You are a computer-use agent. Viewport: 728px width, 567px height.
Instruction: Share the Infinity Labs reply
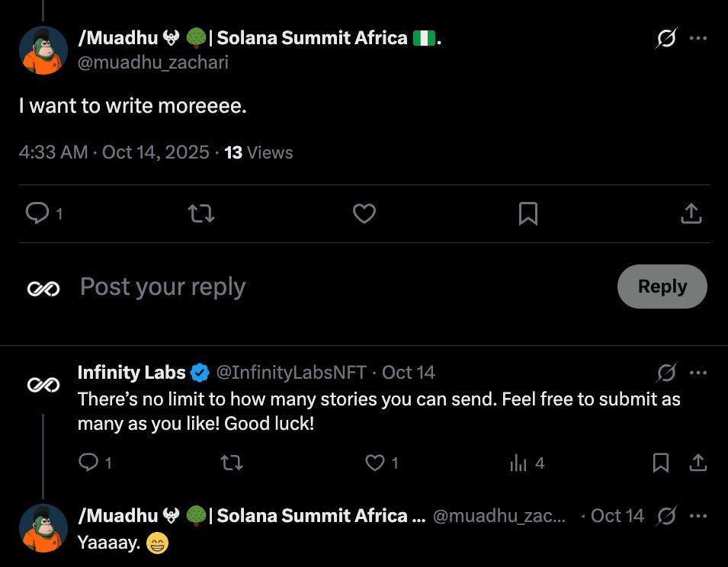click(698, 463)
